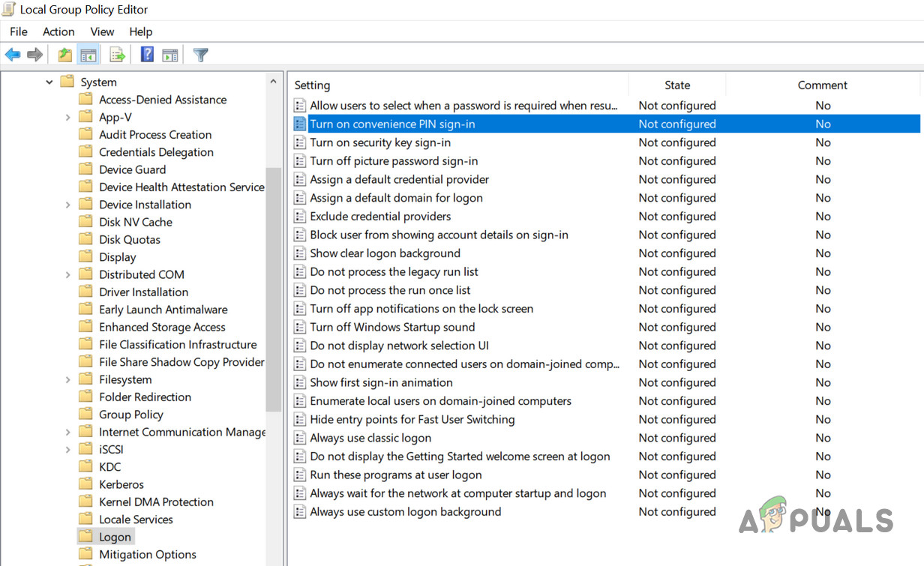Select the Logon folder icon in the tree
924x566 pixels.
86,537
